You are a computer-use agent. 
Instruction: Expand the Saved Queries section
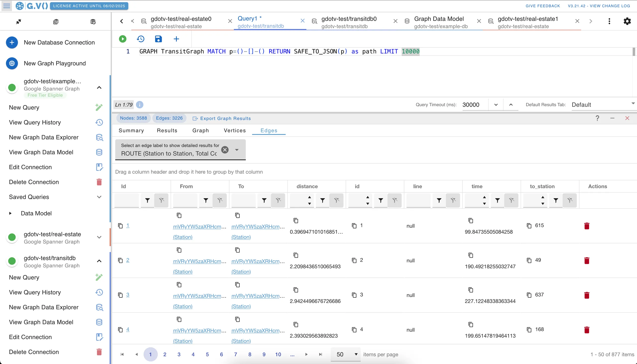pyautogui.click(x=99, y=197)
